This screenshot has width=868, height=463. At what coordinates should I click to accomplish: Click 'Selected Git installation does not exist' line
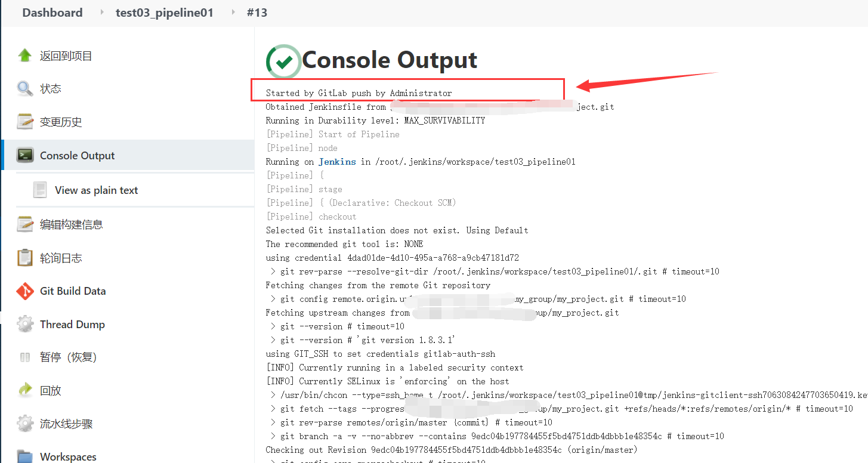pos(397,230)
